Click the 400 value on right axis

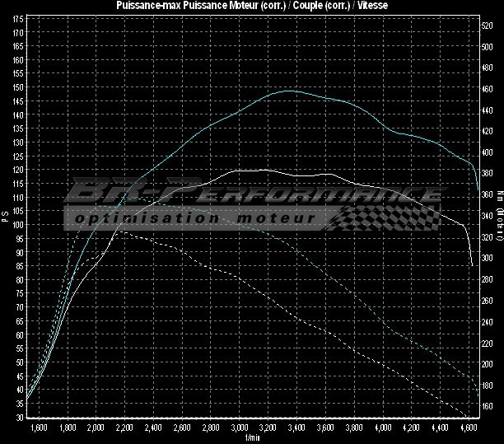point(487,152)
